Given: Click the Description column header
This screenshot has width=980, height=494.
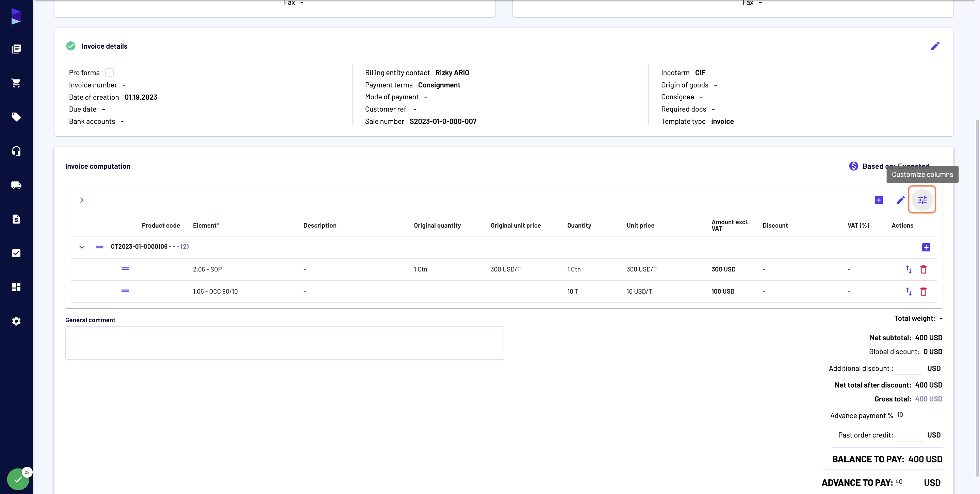Looking at the screenshot, I should pyautogui.click(x=320, y=226).
